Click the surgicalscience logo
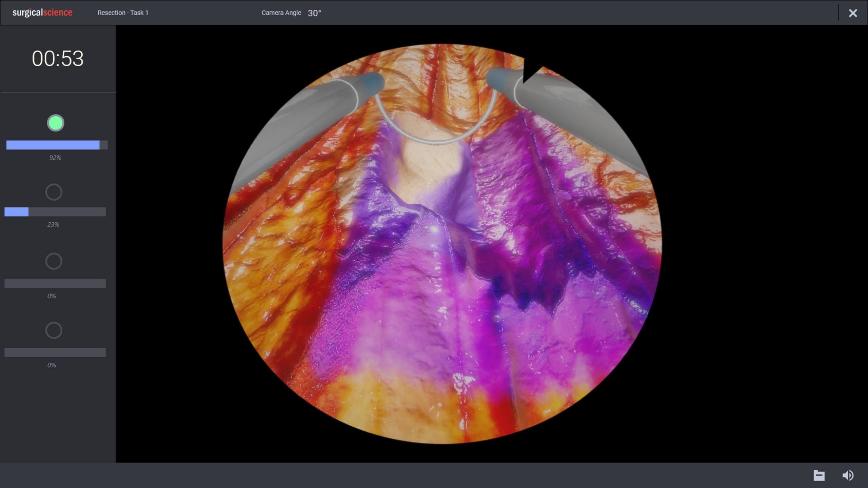868x488 pixels. 42,13
